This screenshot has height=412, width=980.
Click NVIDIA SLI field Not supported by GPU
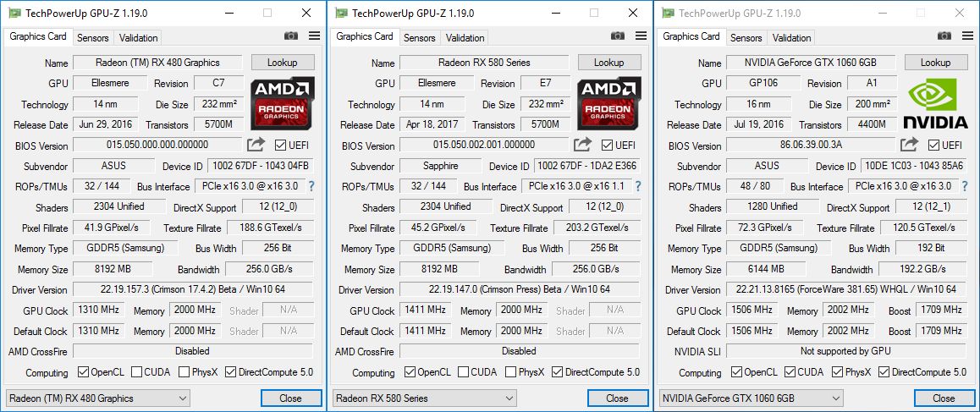tap(847, 351)
